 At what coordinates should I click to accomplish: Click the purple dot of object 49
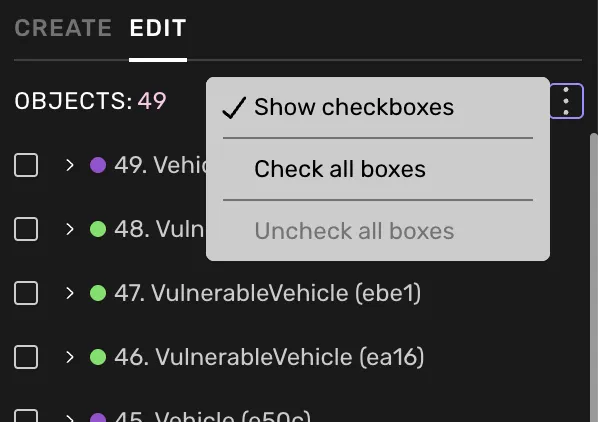(98, 165)
